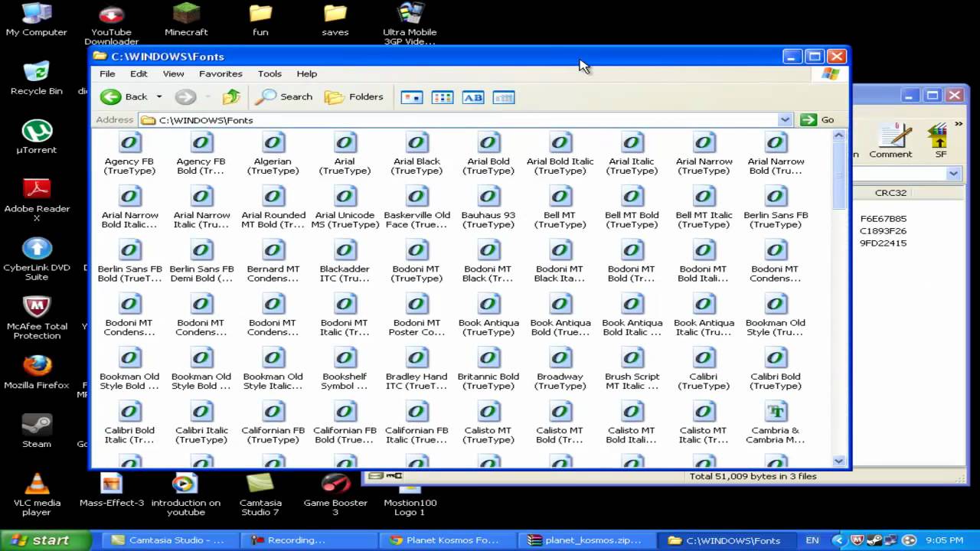The height and width of the screenshot is (551, 980).
Task: Open dropdown in background archive window
Action: (954, 174)
